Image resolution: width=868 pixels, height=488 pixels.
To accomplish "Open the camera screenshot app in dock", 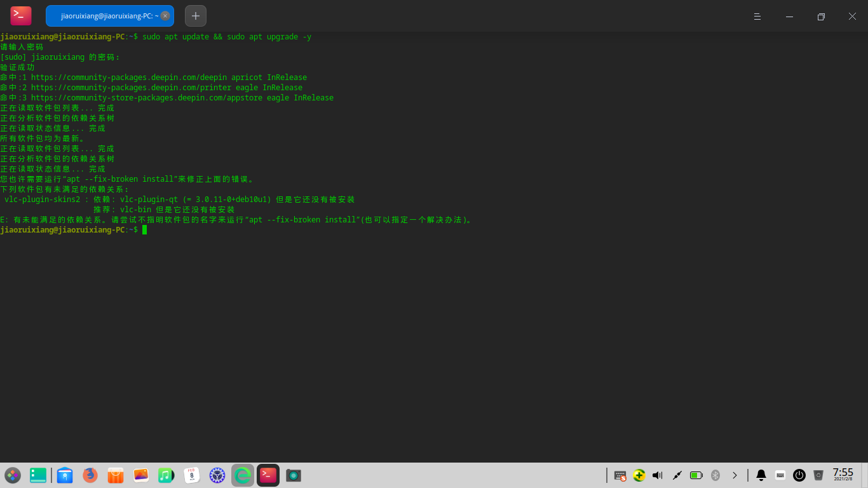I will pos(293,475).
